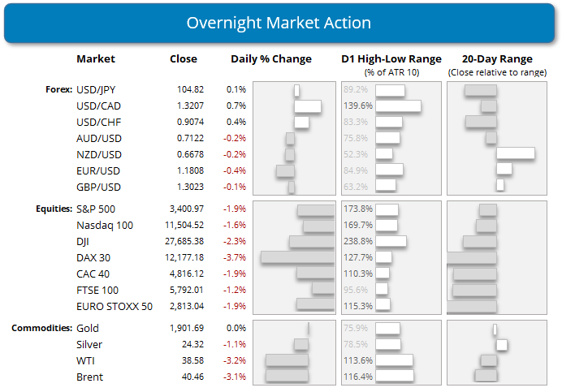562x392 pixels.
Task: Click the NZD/USD 20-day range bar
Action: click(x=515, y=153)
